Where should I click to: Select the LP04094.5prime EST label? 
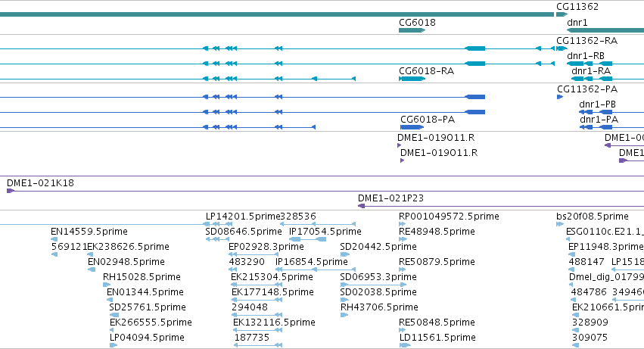(147, 338)
